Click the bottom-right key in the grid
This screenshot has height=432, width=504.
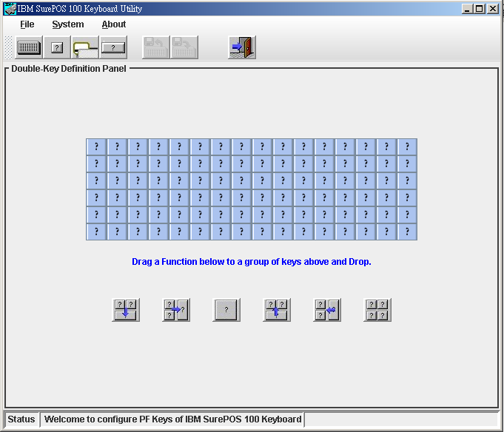coord(407,232)
